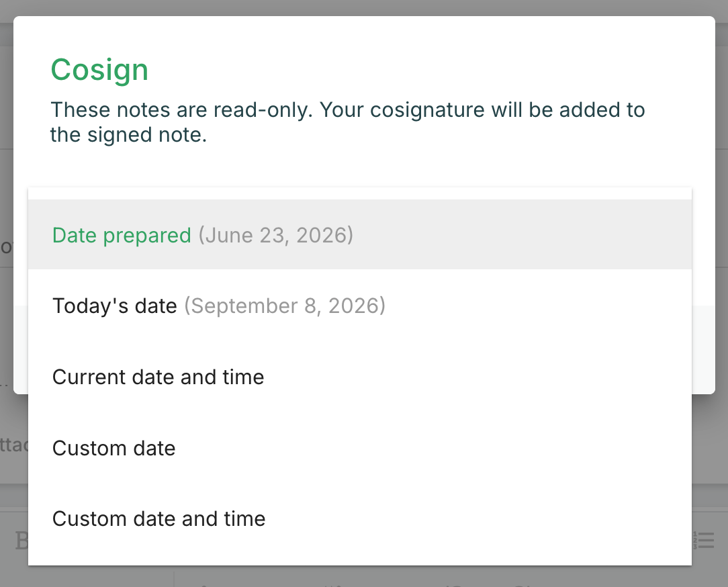This screenshot has height=587, width=728.
Task: Click the September 8, 2026 date text
Action: pyautogui.click(x=285, y=306)
